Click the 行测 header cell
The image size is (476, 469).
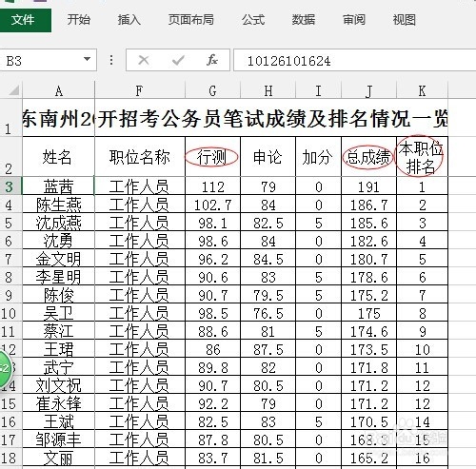pyautogui.click(x=212, y=157)
